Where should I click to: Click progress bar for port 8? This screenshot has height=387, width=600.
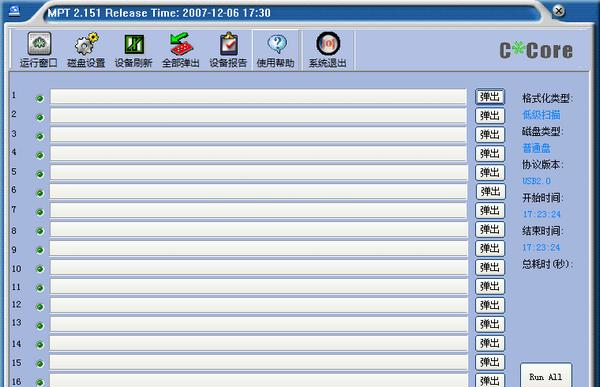coord(258,229)
